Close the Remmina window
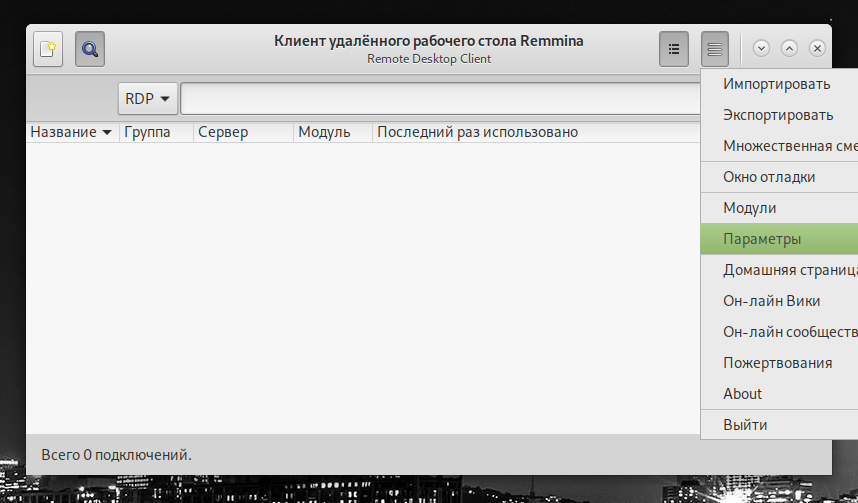The image size is (858, 503). tap(817, 49)
